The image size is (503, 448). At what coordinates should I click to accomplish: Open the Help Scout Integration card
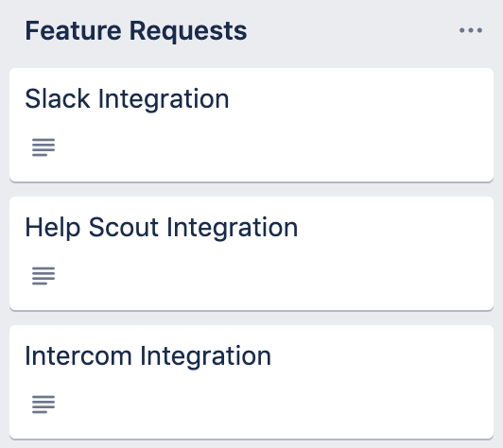coord(251,253)
